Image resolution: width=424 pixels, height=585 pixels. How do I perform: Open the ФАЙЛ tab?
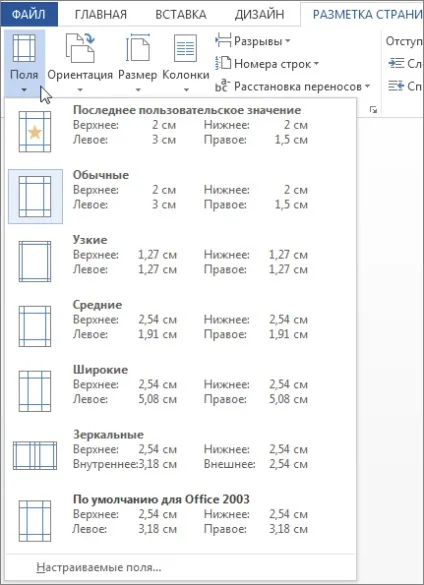29,15
